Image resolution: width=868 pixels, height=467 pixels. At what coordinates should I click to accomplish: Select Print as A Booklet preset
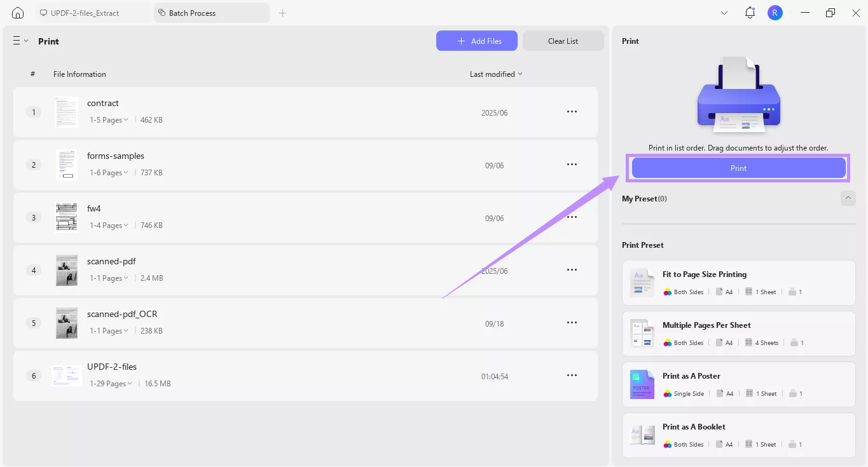click(x=738, y=435)
